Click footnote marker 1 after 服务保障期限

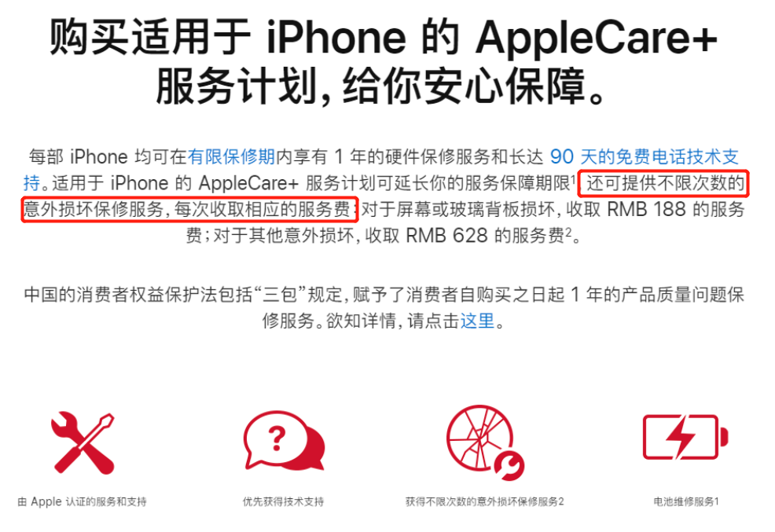pos(574,178)
